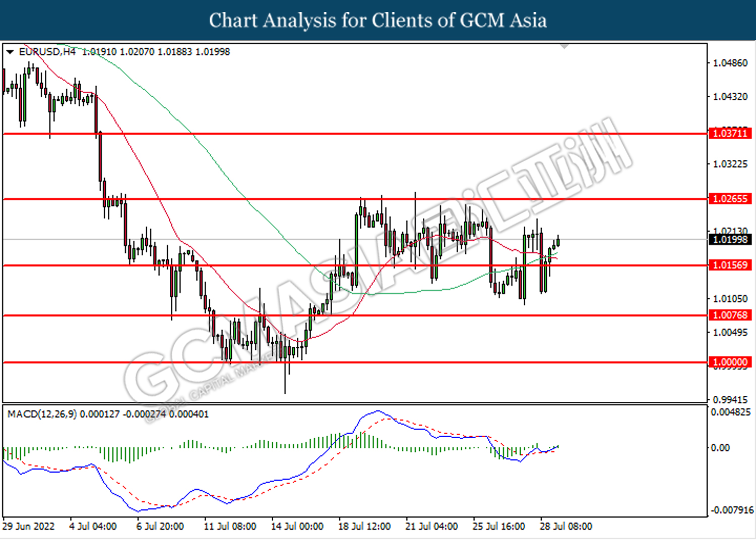Click the MACD zero level 0.00

point(720,448)
